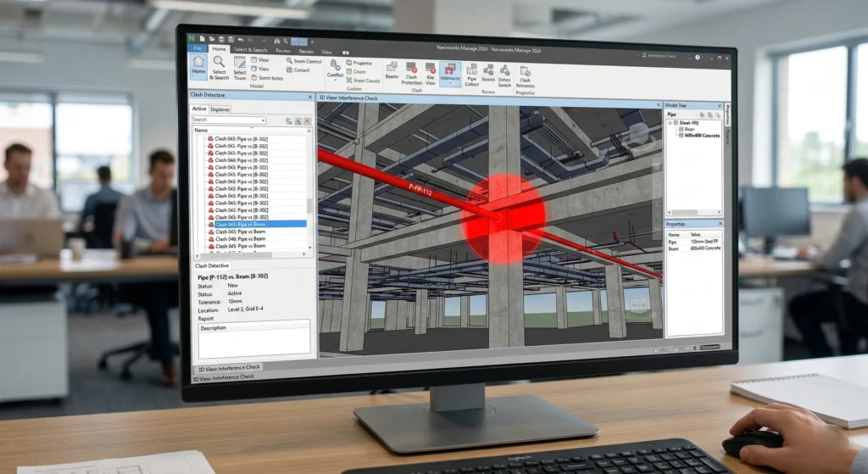Open the Conflict dropdown in the ribbon
The width and height of the screenshot is (868, 474).
click(x=335, y=70)
